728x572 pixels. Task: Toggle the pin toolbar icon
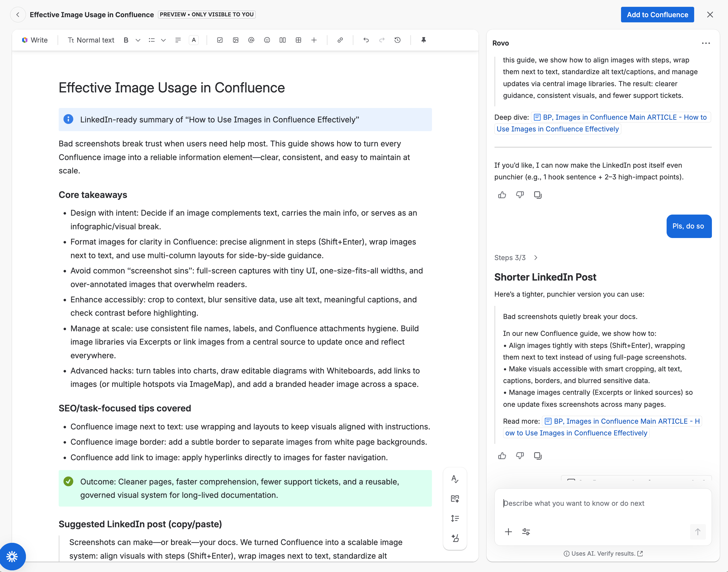[424, 40]
